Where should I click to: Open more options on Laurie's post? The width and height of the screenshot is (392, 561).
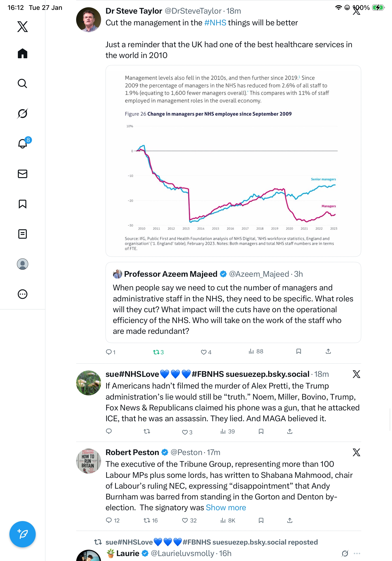click(x=357, y=553)
